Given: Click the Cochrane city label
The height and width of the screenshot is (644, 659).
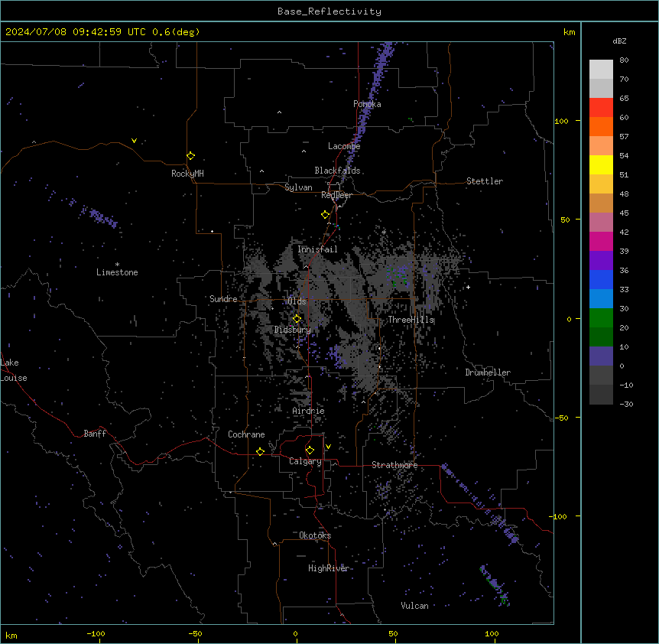Looking at the screenshot, I should click(246, 434).
